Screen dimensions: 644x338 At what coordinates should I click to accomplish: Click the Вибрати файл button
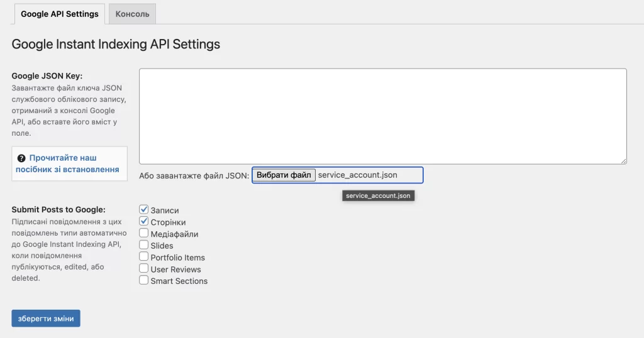click(x=284, y=175)
